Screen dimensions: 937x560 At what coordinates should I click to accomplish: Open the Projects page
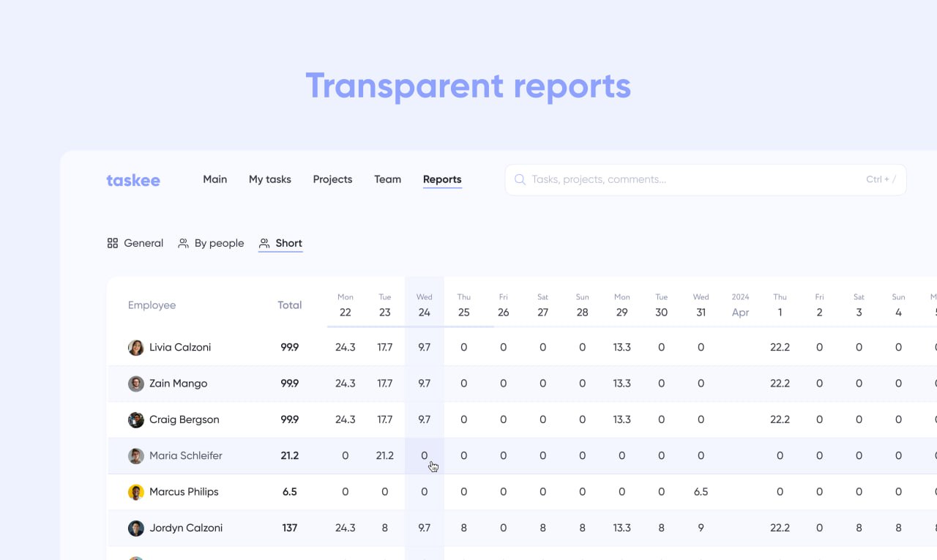click(332, 179)
